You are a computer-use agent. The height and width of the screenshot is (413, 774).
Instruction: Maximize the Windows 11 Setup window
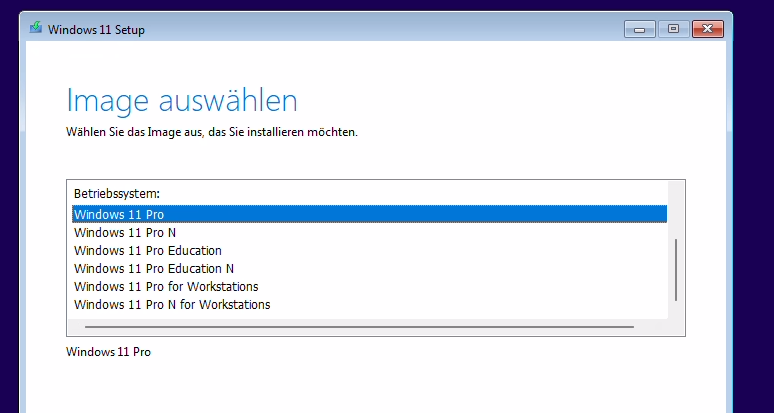[x=673, y=29]
